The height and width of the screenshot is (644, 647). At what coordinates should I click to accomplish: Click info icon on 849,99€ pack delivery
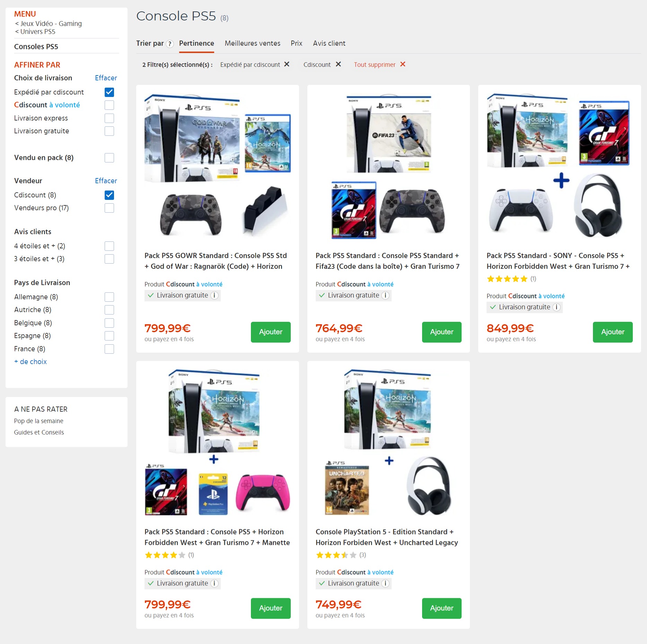pyautogui.click(x=557, y=307)
